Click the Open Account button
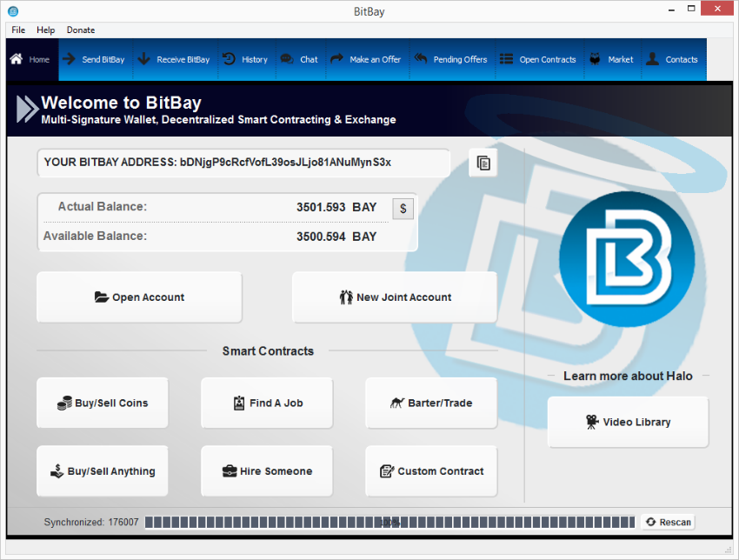The width and height of the screenshot is (739, 560). [139, 297]
